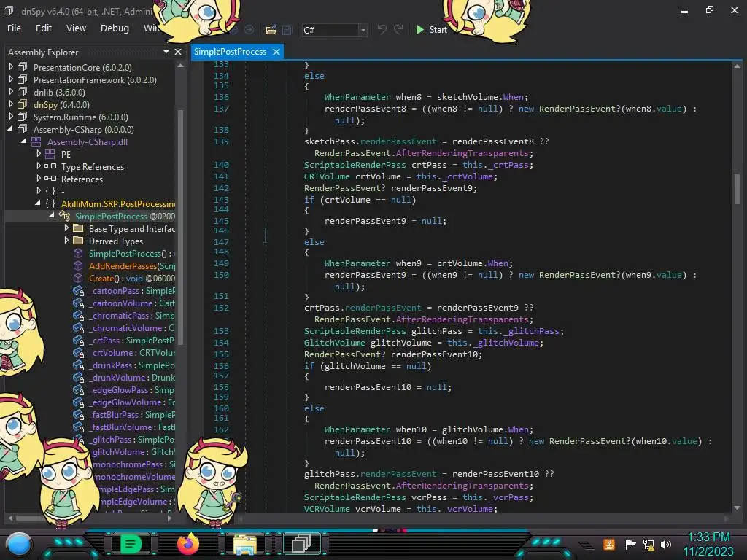Select the _drunkPass field icon
This screenshot has width=747, height=560.
point(79,365)
